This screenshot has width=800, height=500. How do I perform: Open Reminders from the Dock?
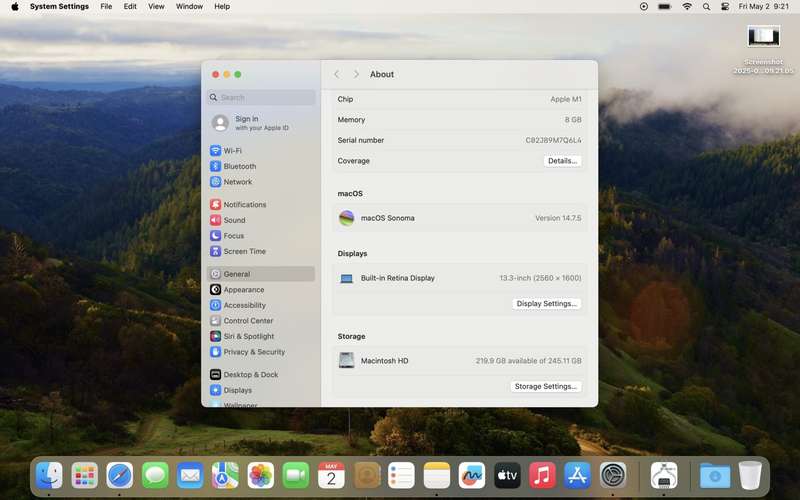click(x=402, y=476)
